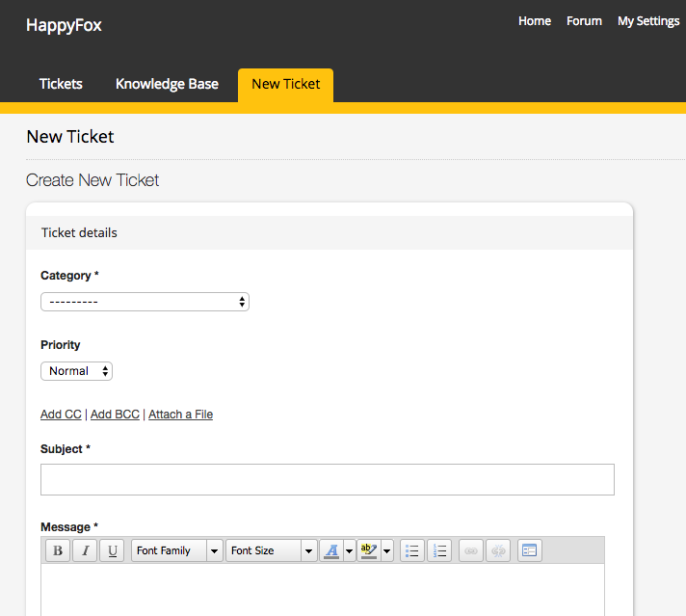Click the rightmost editor toolbar icon
686x616 pixels.
click(x=529, y=550)
